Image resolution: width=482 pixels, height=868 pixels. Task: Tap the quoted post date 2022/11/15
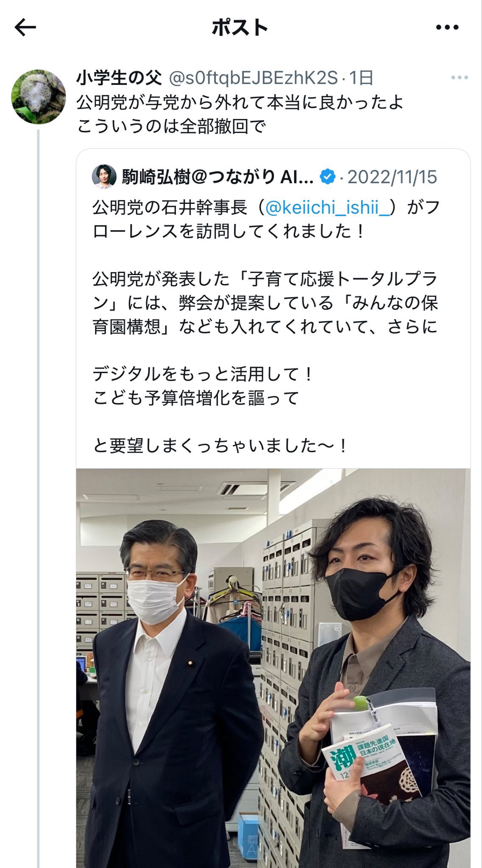pyautogui.click(x=392, y=177)
